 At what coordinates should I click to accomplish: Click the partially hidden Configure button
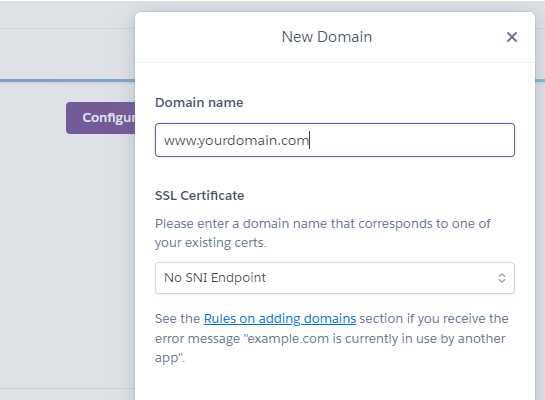(101, 118)
